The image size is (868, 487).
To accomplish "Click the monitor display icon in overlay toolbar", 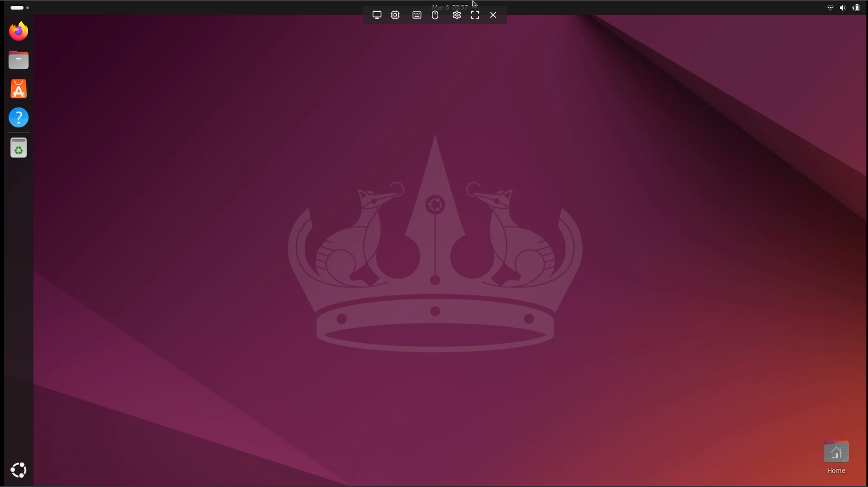I will (x=377, y=15).
